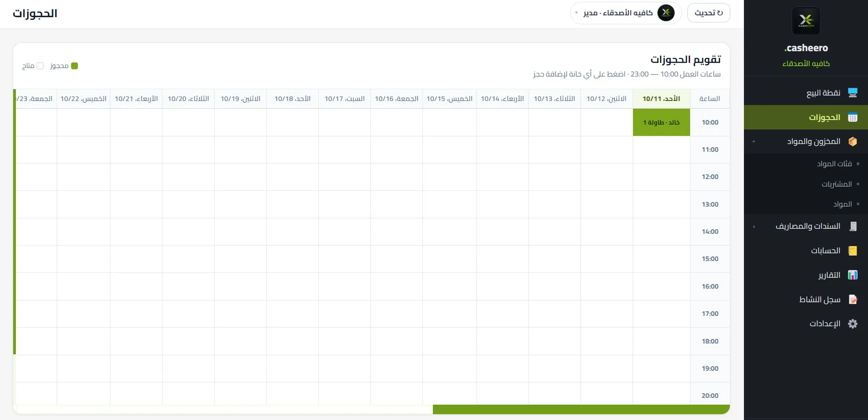The image size is (868, 420).
Task: Click the كافيه الأصدقاء name under the logo
Action: pyautogui.click(x=806, y=64)
